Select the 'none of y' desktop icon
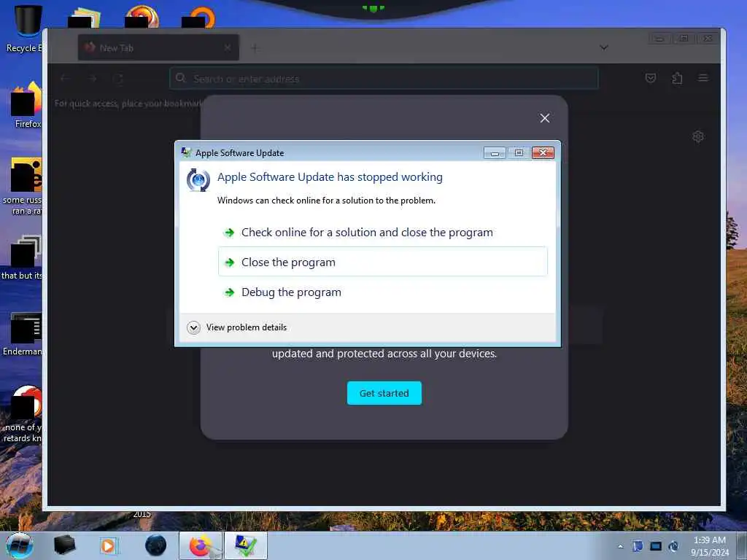Viewport: 747px width, 560px height. (x=23, y=414)
